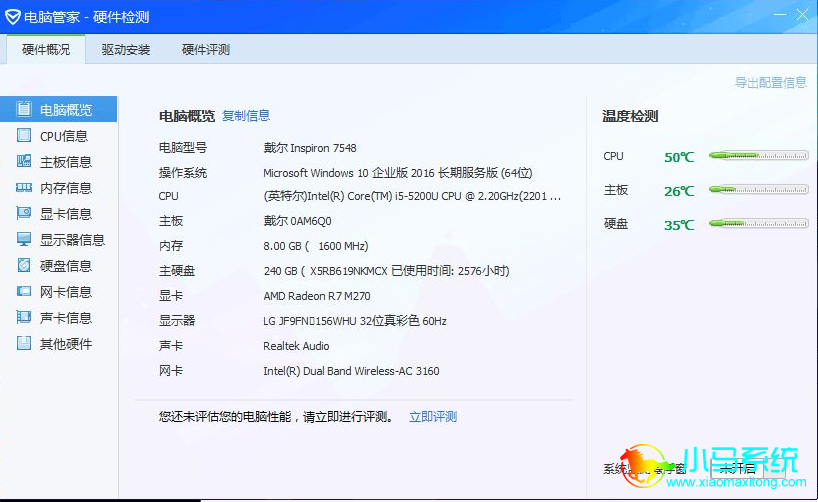Click the 35℃ hard disk temperature value
Screen dimensions: 818x502
(x=679, y=225)
